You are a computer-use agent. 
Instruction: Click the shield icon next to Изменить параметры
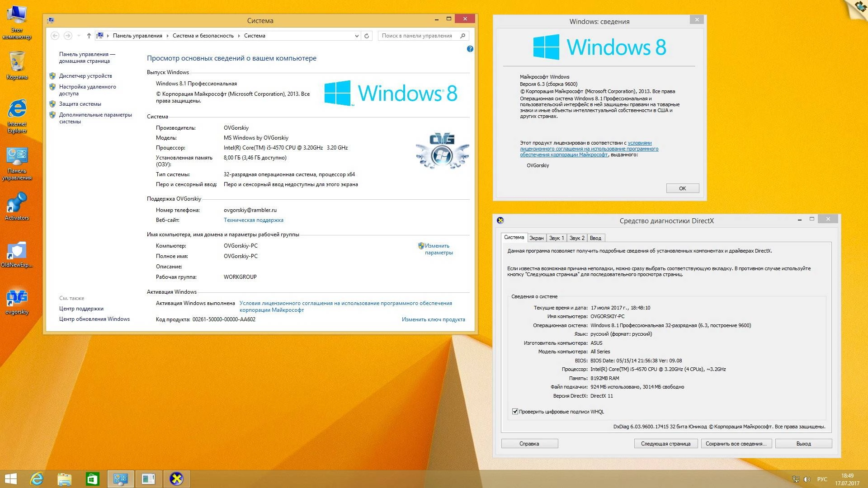coord(420,246)
